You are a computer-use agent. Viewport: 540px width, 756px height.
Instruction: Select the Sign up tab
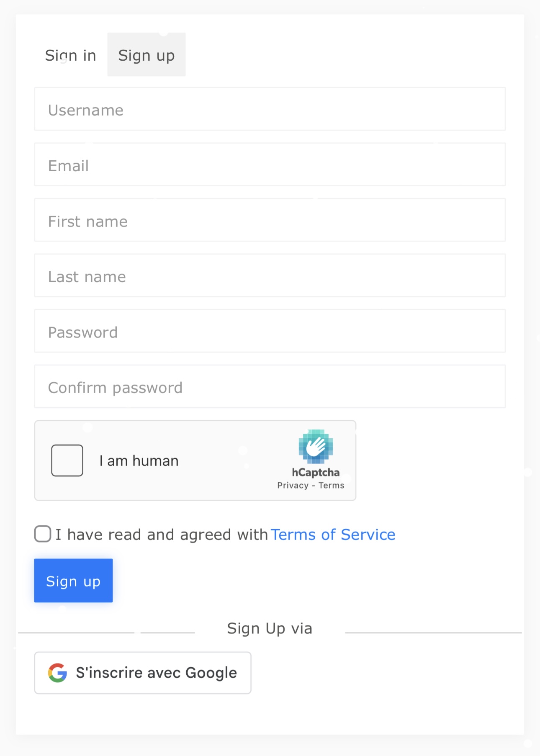147,55
